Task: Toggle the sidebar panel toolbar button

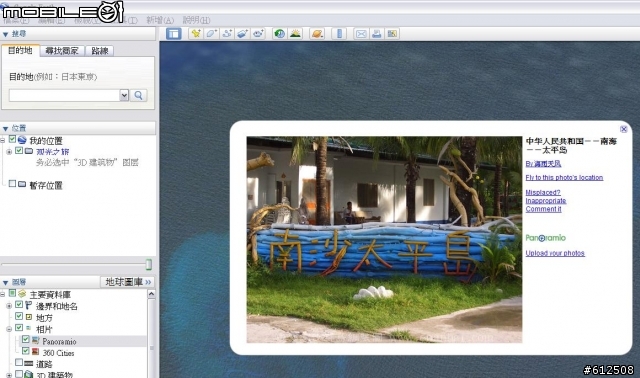Action: click(x=173, y=34)
